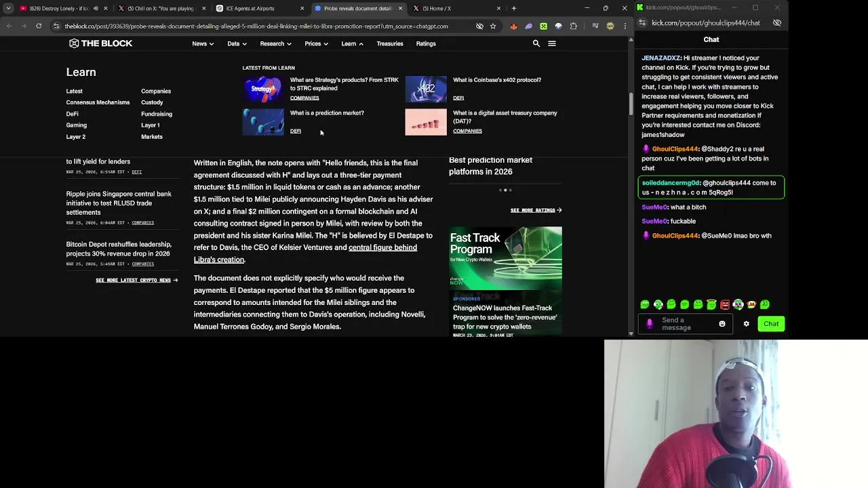Open the Fundraising Learn category
The height and width of the screenshot is (488, 868).
pos(157,114)
